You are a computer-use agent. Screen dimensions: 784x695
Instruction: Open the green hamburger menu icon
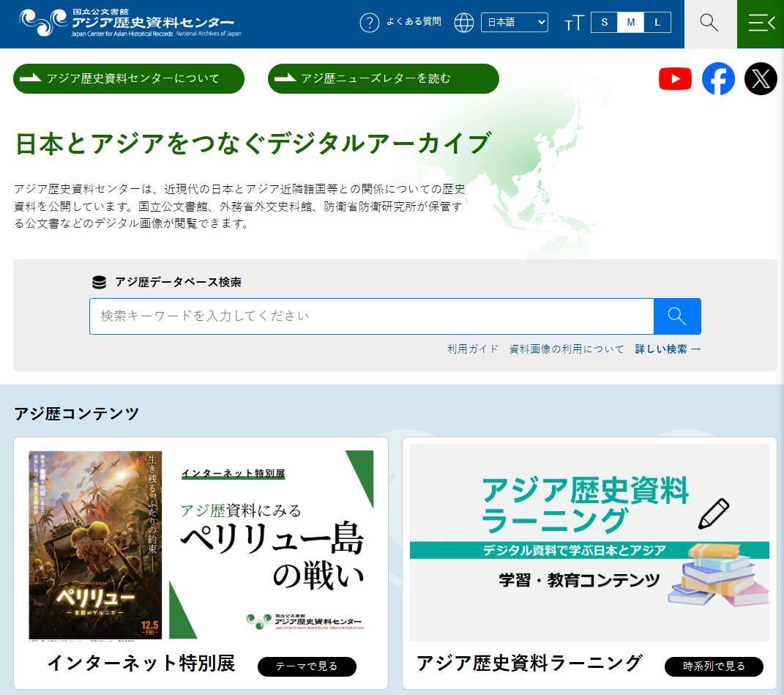(761, 23)
